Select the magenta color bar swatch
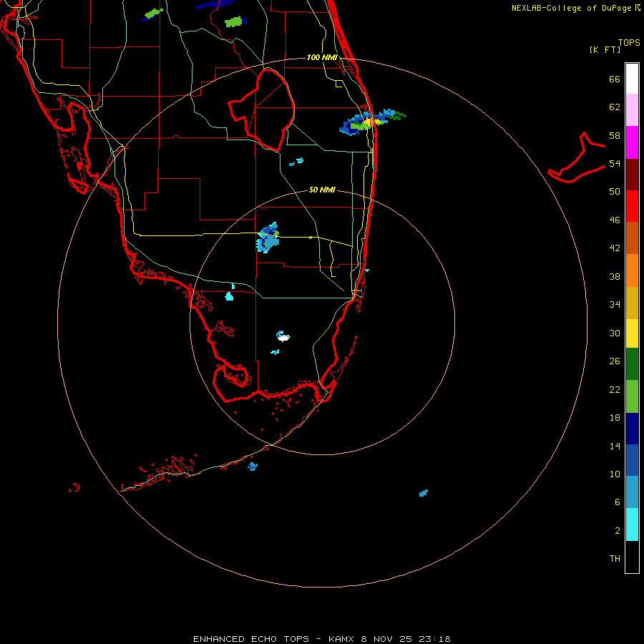The image size is (644, 644). tap(632, 142)
